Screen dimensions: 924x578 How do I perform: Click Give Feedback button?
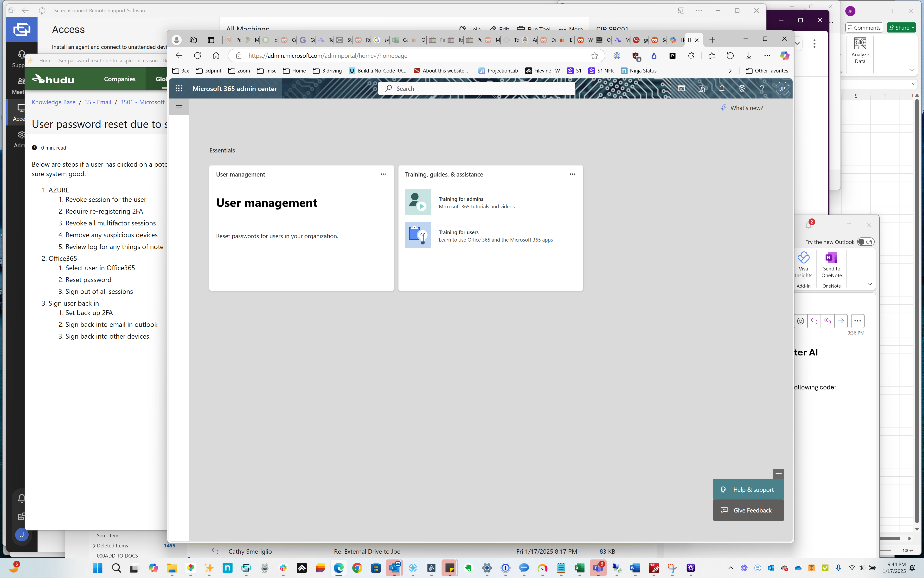748,510
